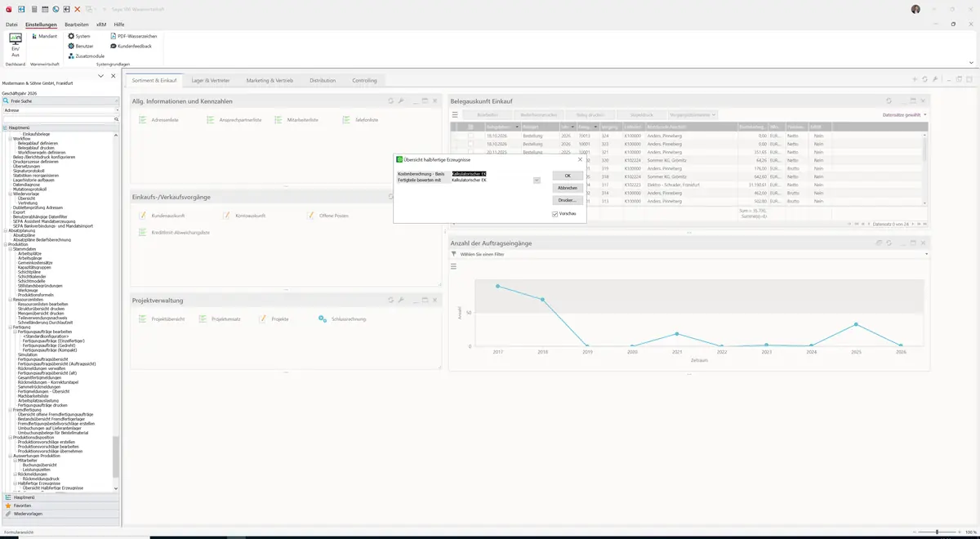Click the Drucker... button
Screen dimensions: 980x539
click(568, 200)
